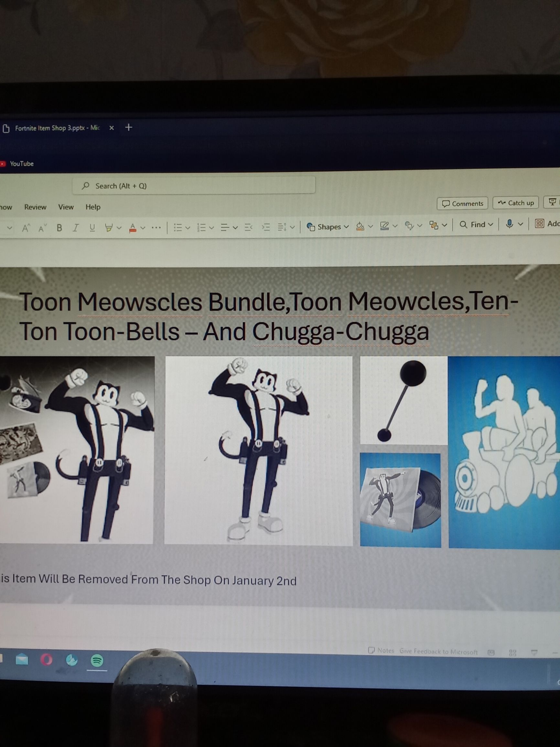The image size is (560, 747).
Task: Open the Shapes gallery
Action: click(x=328, y=226)
